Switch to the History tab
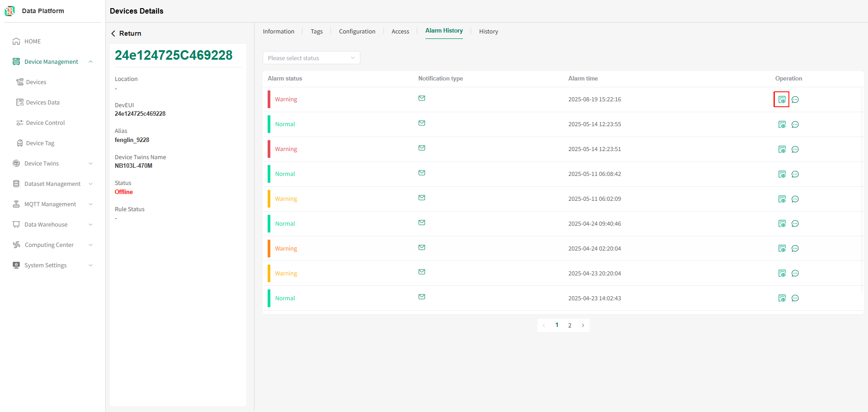868x412 pixels. pos(489,31)
